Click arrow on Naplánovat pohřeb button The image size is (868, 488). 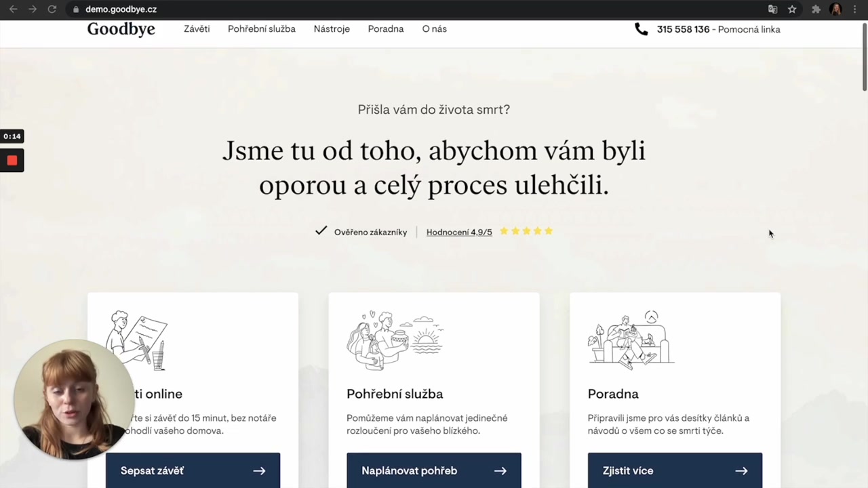click(500, 471)
